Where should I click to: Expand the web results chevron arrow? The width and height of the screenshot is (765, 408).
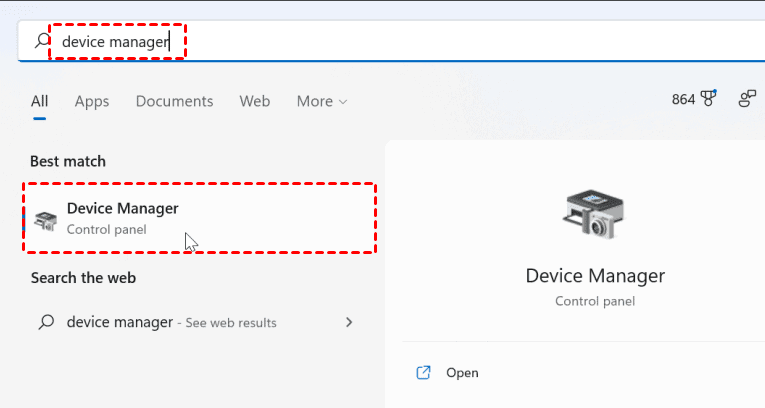tap(349, 322)
